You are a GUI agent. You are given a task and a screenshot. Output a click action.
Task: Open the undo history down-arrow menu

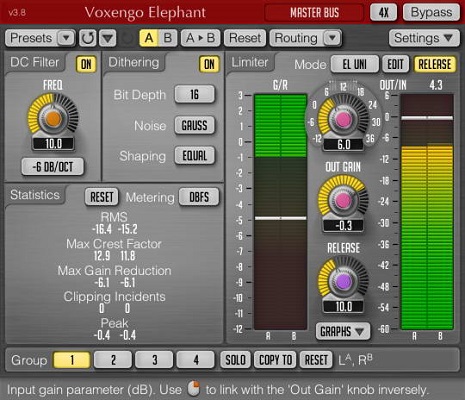pos(107,38)
